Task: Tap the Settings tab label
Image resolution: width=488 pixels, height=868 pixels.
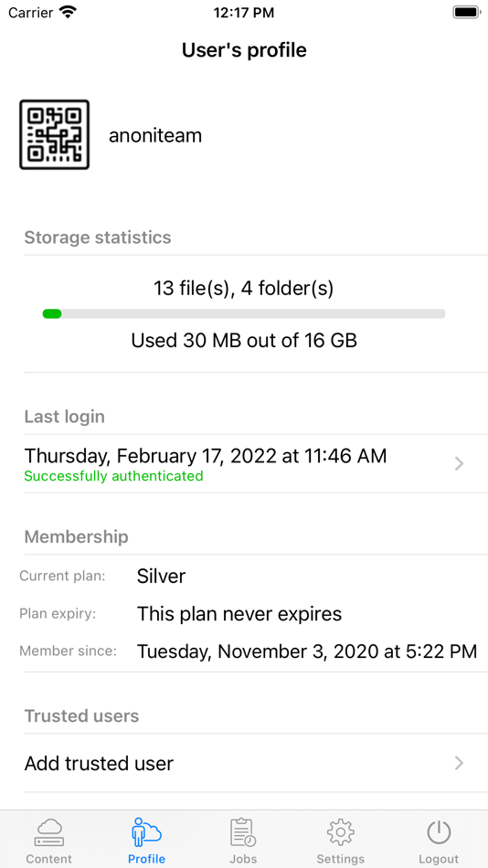Action: tap(341, 859)
